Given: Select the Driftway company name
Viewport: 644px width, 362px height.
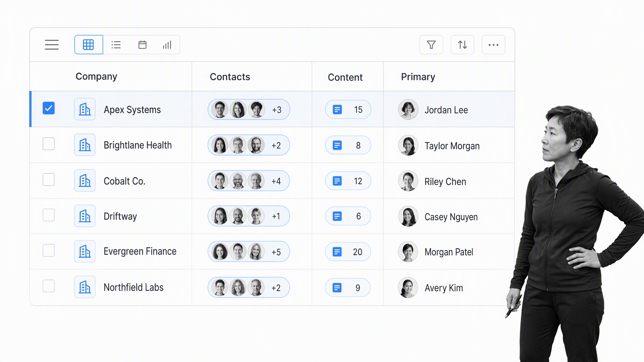Looking at the screenshot, I should (120, 217).
